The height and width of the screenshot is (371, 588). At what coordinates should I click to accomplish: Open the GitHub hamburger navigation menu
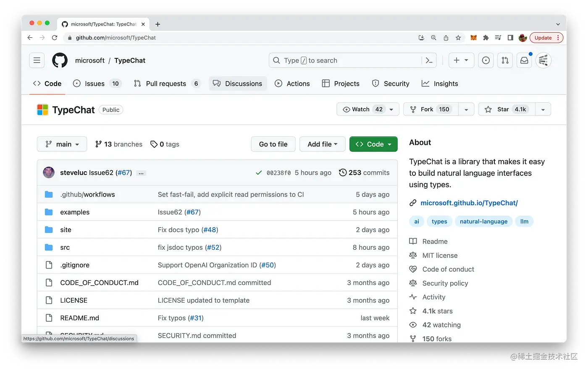(37, 60)
